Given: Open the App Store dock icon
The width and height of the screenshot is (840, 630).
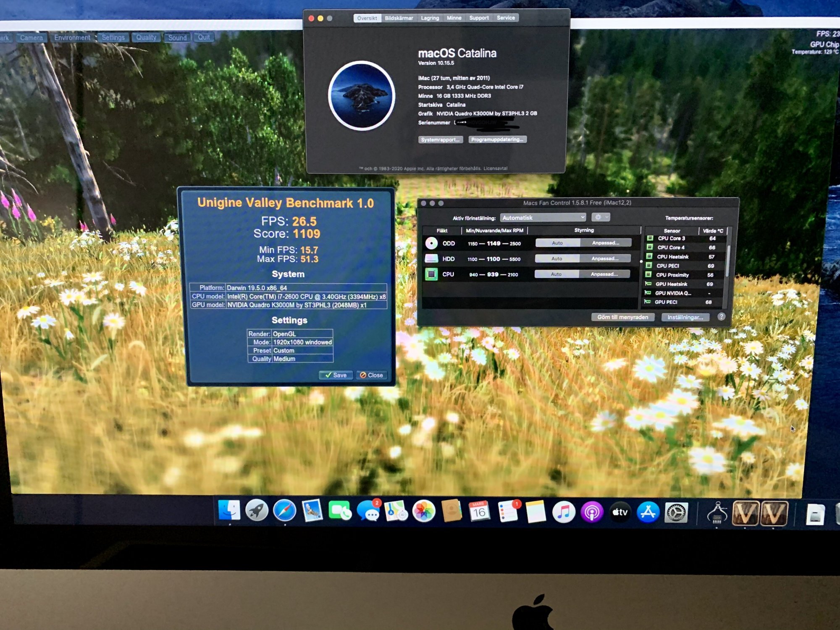Looking at the screenshot, I should click(648, 512).
